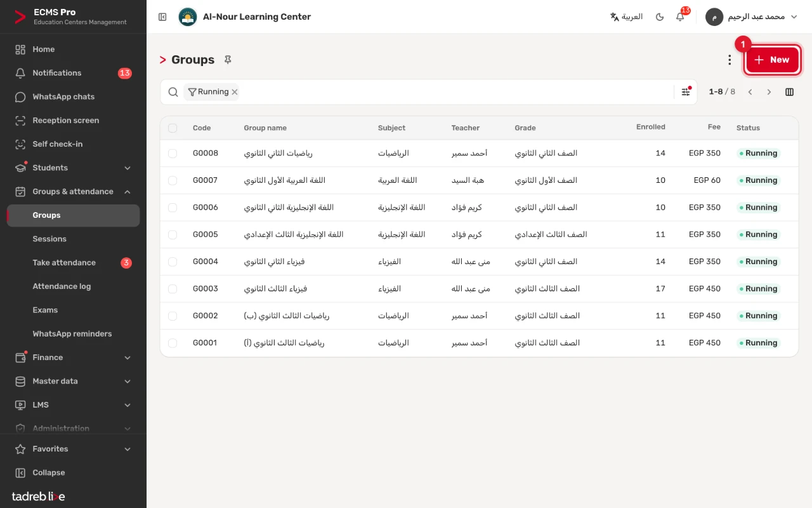Image resolution: width=812 pixels, height=508 pixels.
Task: Click the search magnifier icon
Action: point(173,92)
